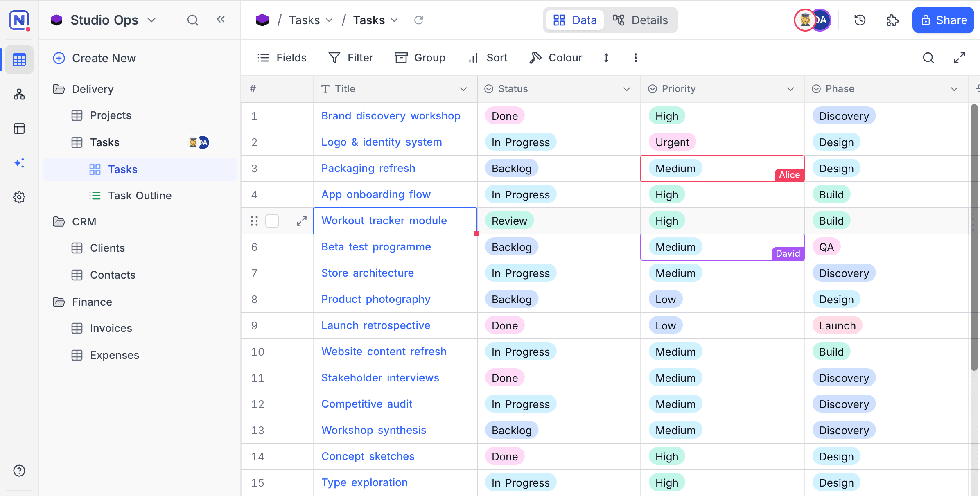The height and width of the screenshot is (496, 980).
Task: Expand the Priority column dropdown arrow
Action: tap(790, 89)
